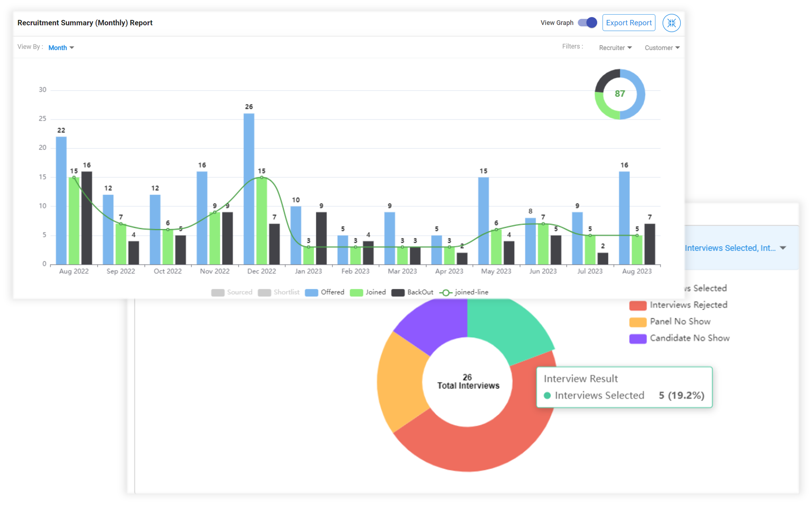Open the Recruiter filter dropdown
Image resolution: width=812 pixels, height=505 pixels.
point(615,47)
